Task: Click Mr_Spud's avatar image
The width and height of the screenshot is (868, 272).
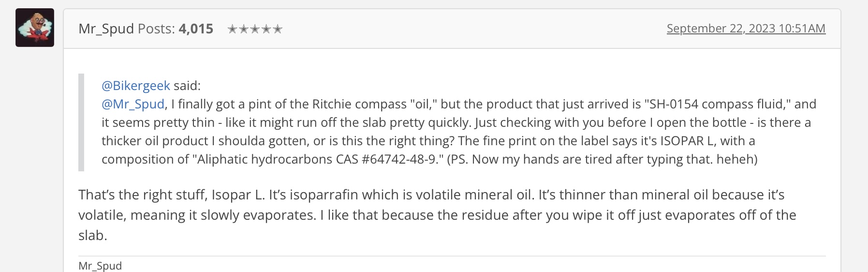Action: tap(35, 28)
